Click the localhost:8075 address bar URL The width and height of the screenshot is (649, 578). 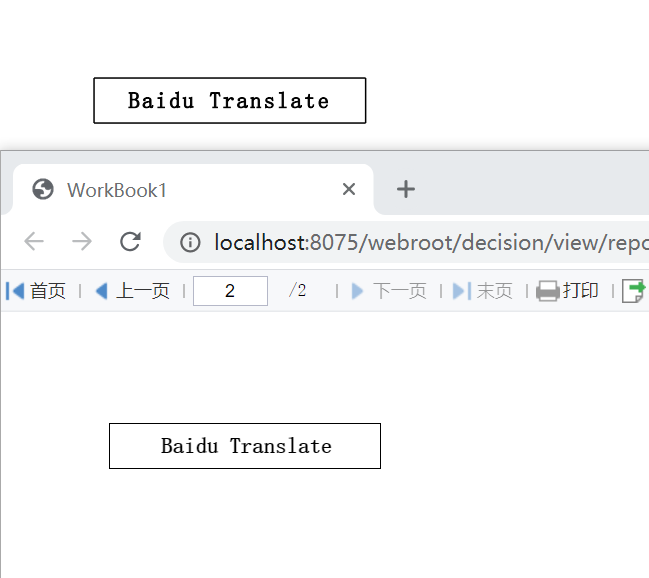(x=430, y=242)
